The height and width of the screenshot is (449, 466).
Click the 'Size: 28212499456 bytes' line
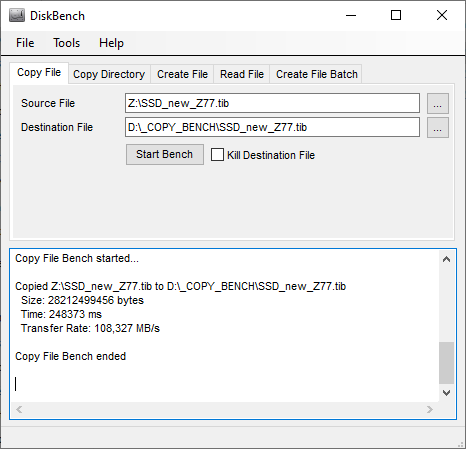(x=82, y=300)
